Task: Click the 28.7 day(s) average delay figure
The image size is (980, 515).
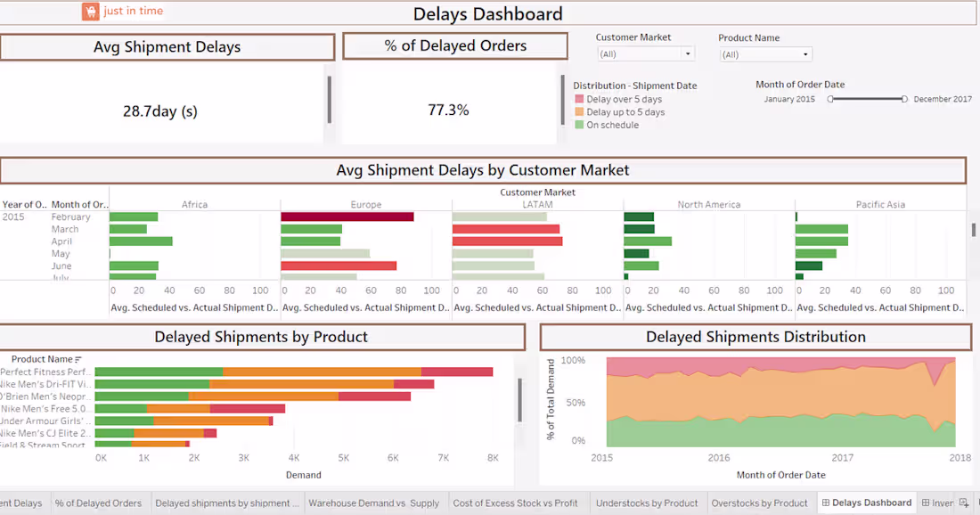Action: [158, 110]
